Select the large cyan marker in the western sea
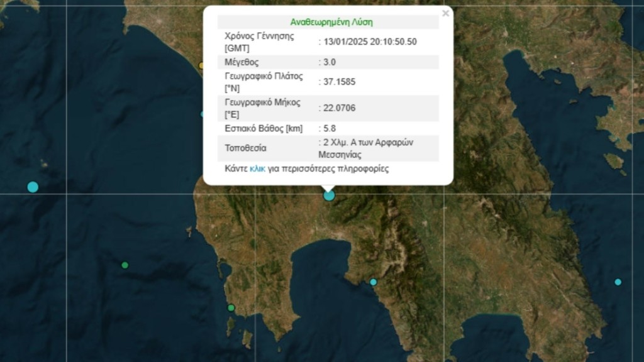Screen dimensions: 644x362 click(x=33, y=187)
